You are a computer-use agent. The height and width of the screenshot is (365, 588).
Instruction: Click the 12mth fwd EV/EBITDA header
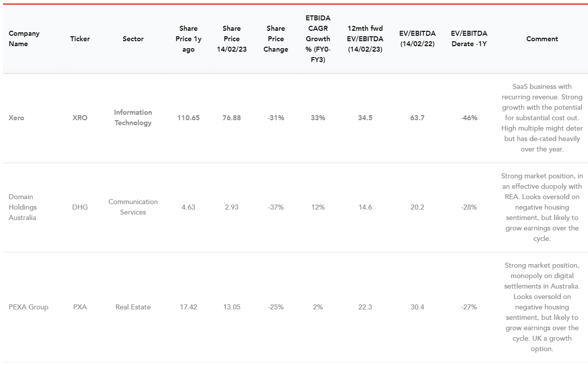(365, 39)
